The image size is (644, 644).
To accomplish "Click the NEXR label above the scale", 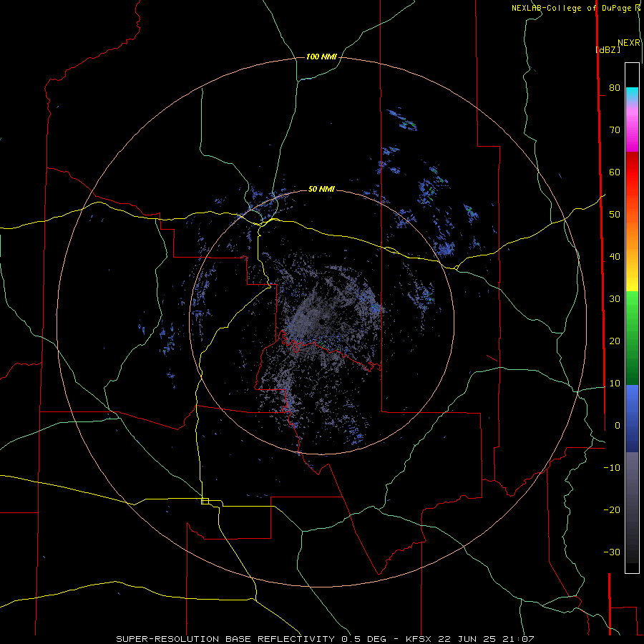I will (629, 43).
